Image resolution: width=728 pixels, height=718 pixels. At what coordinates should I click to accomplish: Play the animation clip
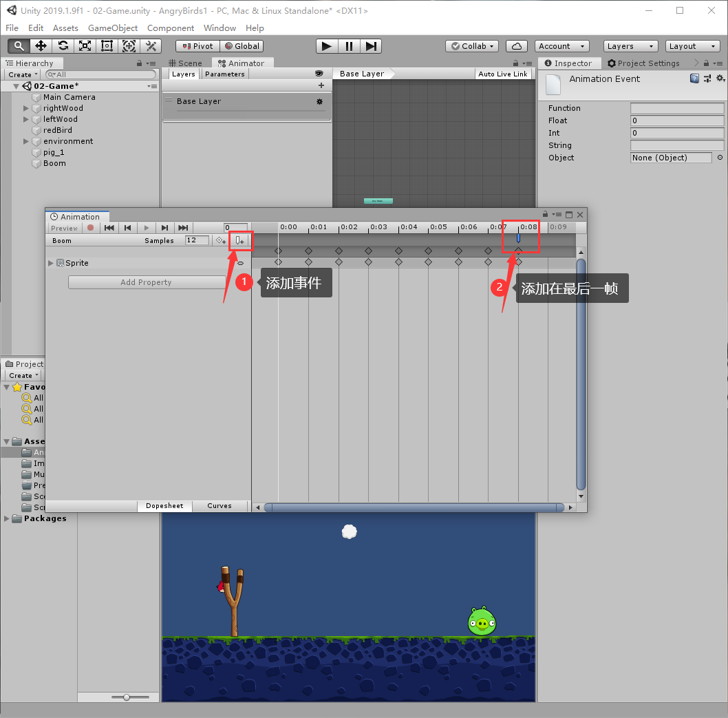tap(147, 228)
